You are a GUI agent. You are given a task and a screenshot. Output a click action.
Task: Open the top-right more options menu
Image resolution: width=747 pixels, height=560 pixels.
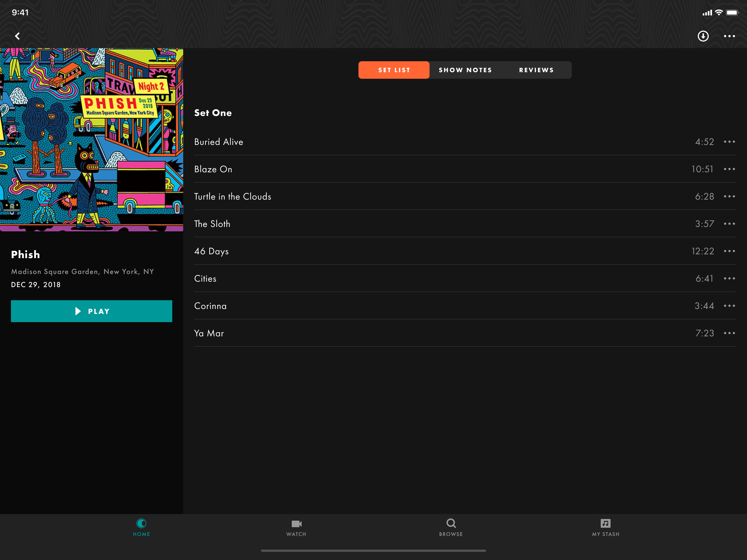coord(729,36)
